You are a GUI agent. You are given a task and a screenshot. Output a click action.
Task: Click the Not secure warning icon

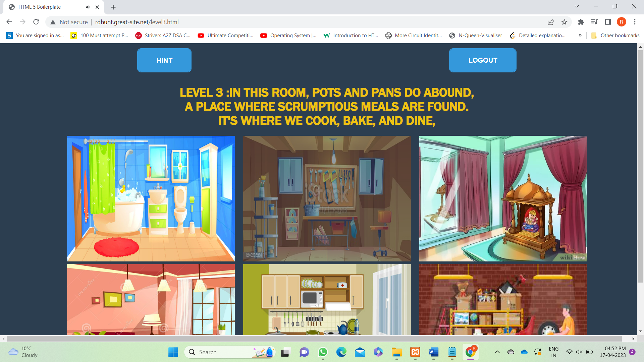53,22
